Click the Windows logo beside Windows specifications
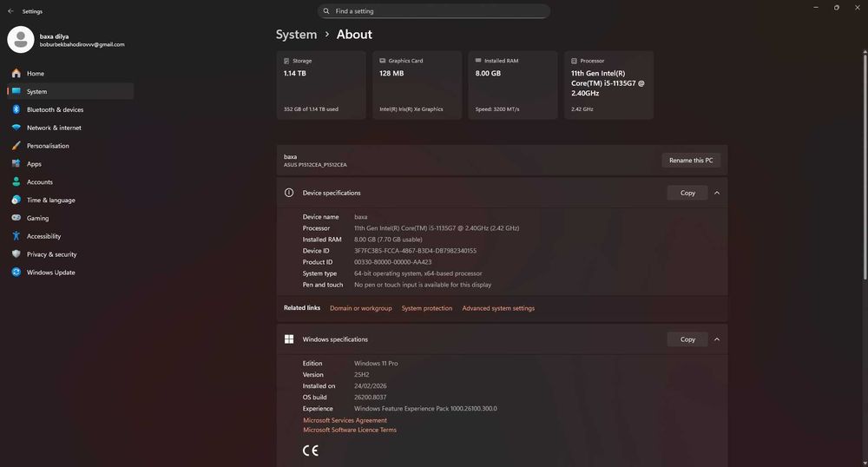Screen dimensions: 868x467 [x=289, y=339]
